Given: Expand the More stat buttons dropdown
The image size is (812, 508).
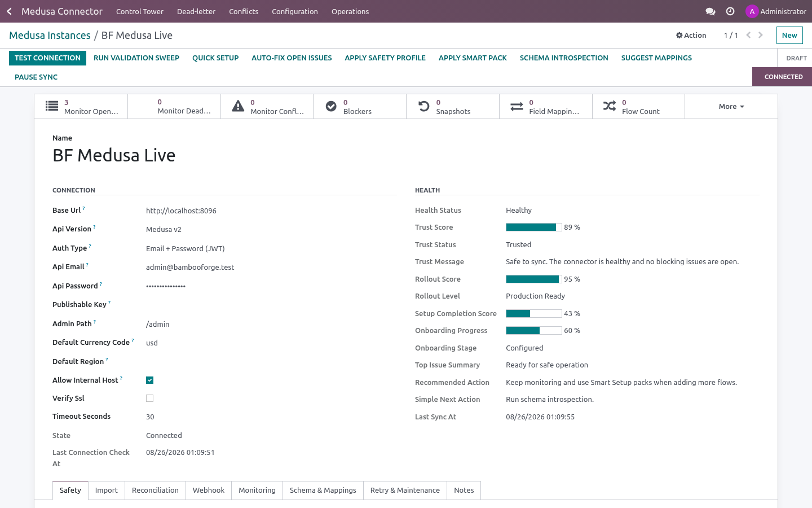Looking at the screenshot, I should coord(731,107).
